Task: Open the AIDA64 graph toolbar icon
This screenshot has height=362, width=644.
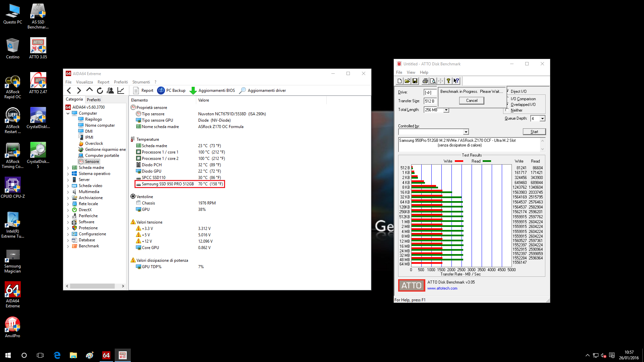Action: 121,90
